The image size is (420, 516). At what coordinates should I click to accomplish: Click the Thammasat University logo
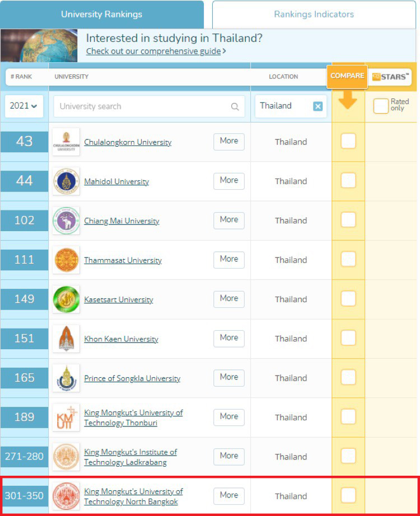[66, 260]
